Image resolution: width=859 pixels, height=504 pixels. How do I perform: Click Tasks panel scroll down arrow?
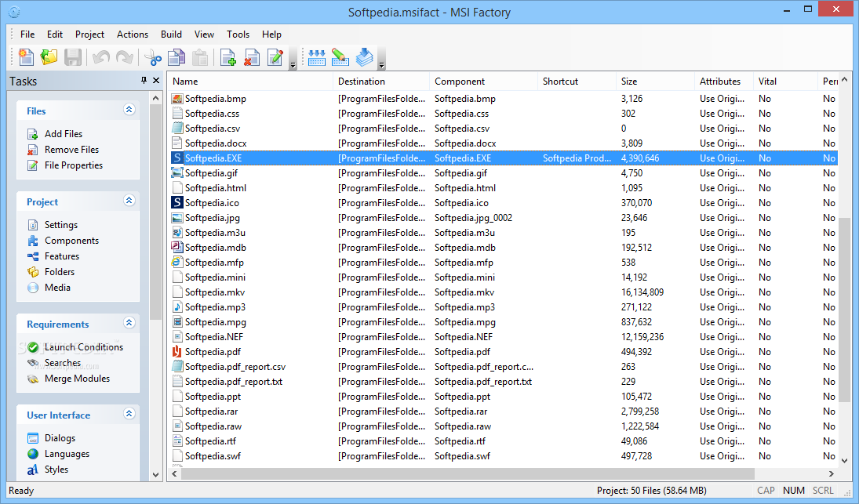tap(155, 475)
